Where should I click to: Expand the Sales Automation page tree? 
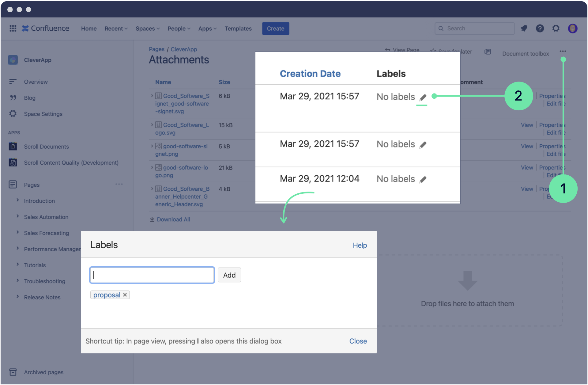click(x=18, y=216)
